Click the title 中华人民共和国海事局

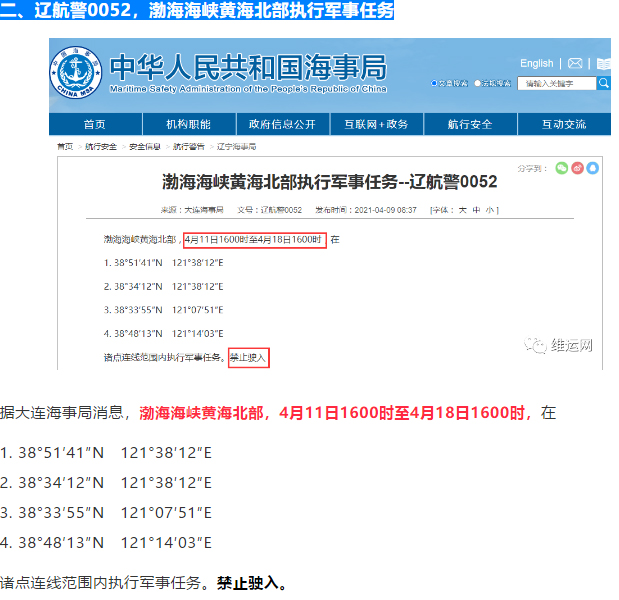click(x=248, y=68)
